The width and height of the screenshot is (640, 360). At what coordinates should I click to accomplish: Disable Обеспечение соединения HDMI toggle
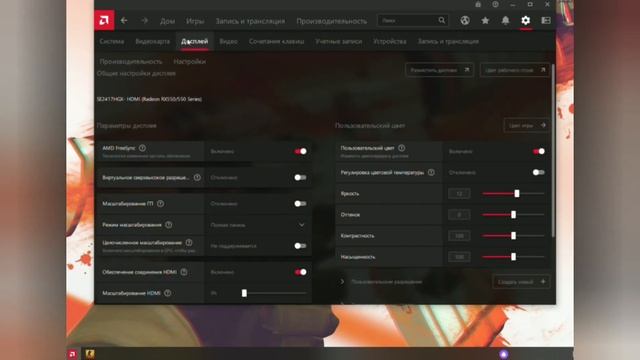tap(300, 272)
